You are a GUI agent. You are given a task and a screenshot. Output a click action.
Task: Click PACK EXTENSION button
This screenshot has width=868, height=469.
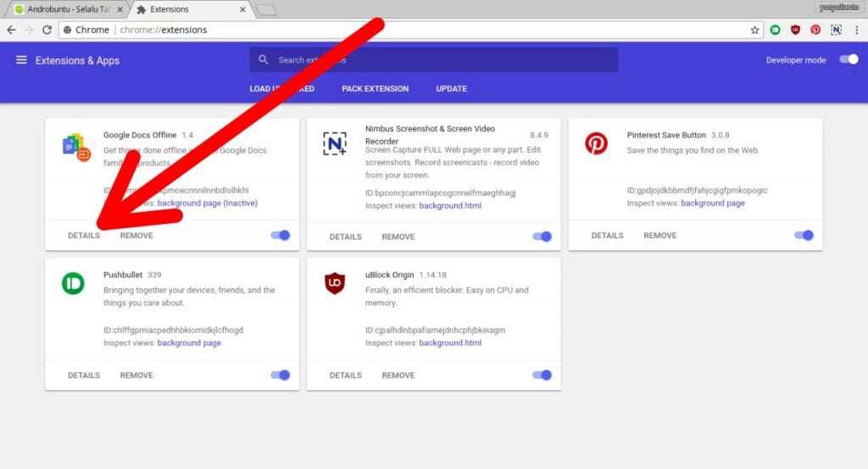pos(376,88)
